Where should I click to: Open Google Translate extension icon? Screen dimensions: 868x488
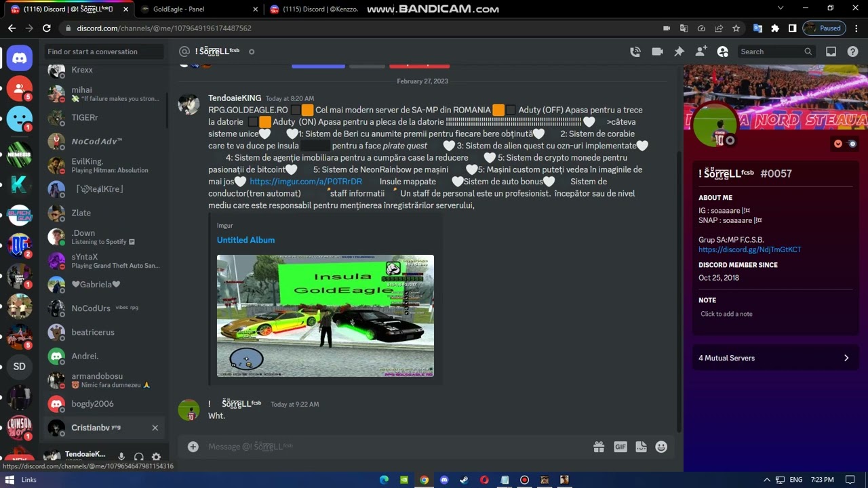(x=757, y=28)
